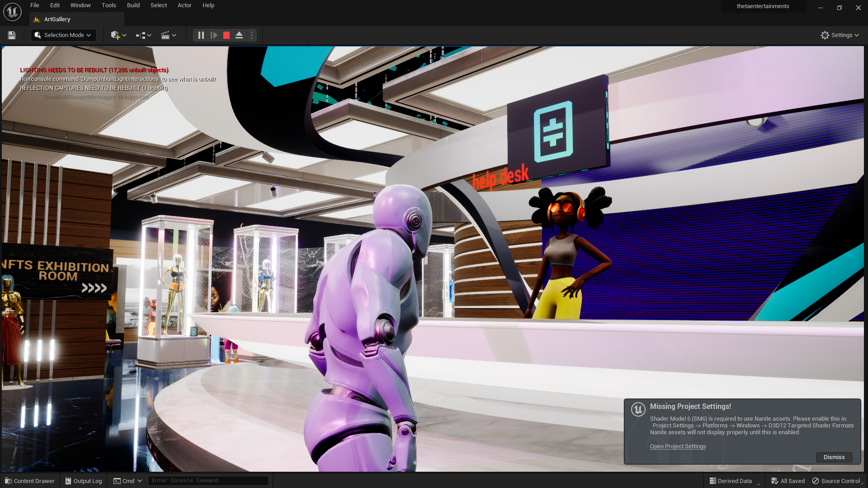Image resolution: width=868 pixels, height=488 pixels.
Task: Expand the Blueprints toolbar dropdown
Action: pos(143,35)
